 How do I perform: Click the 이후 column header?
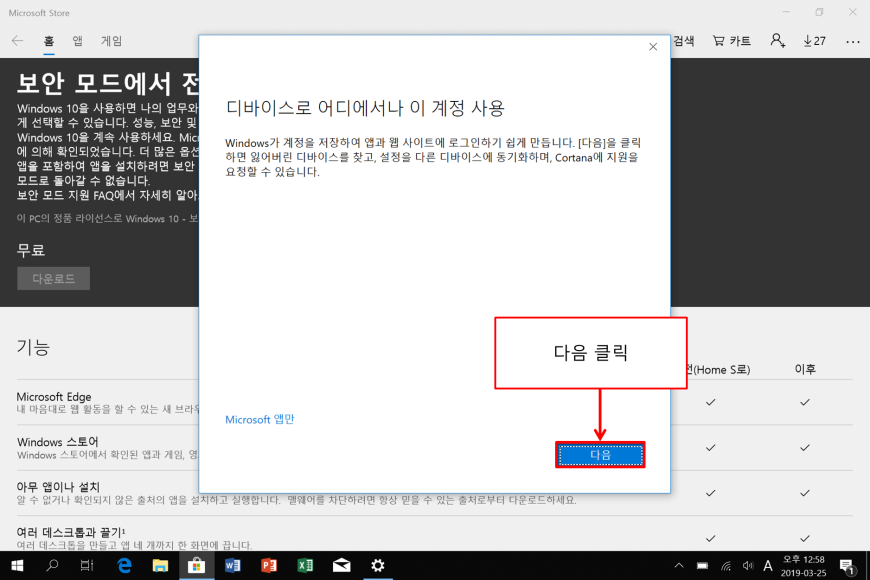click(x=805, y=369)
